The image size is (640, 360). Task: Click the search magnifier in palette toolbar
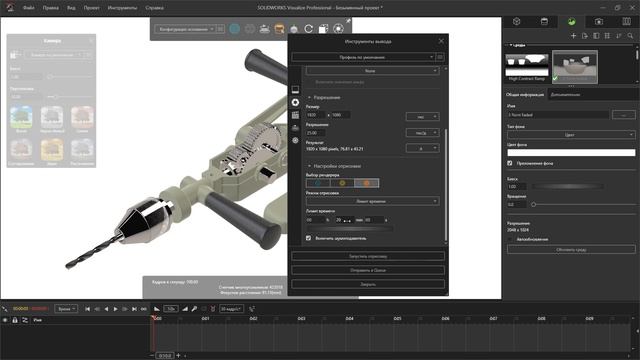(x=630, y=36)
